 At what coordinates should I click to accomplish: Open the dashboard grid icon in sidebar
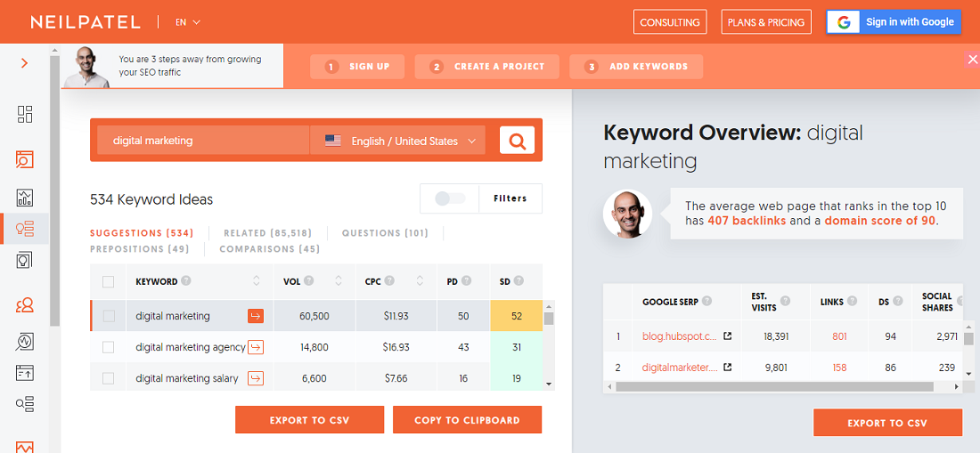tap(24, 114)
